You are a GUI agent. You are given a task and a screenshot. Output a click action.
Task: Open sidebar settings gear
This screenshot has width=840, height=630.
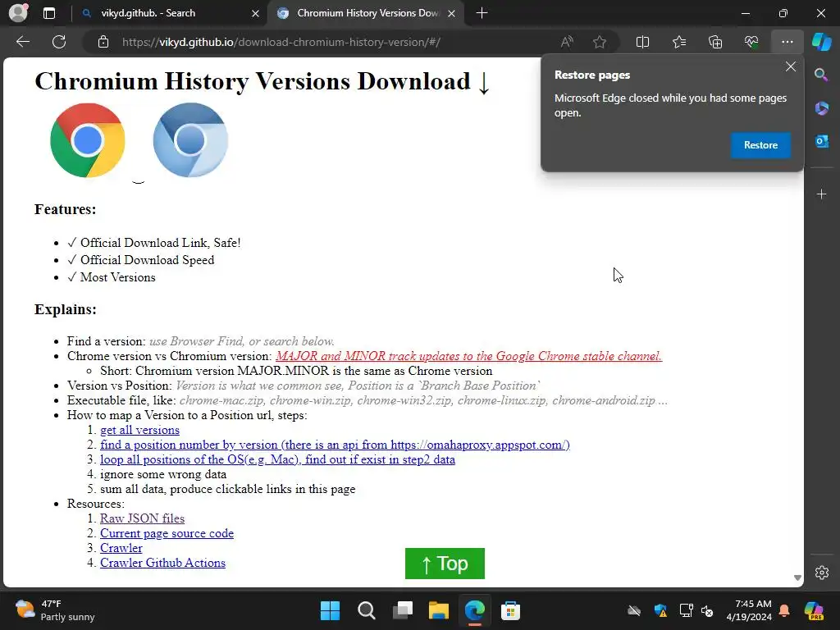(822, 573)
